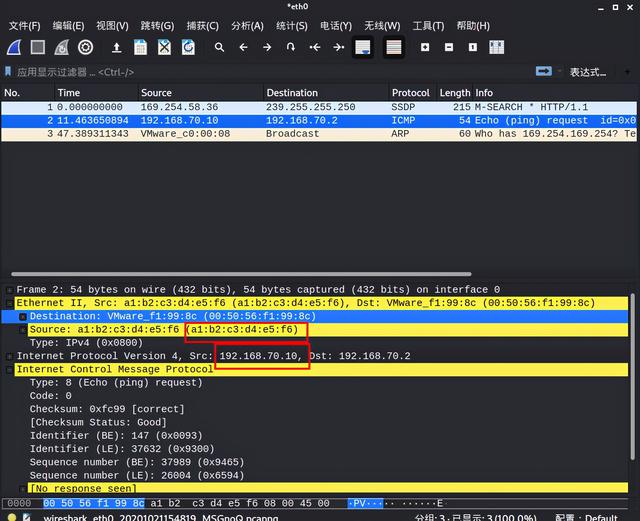Sort packets by the Info column
640x521 pixels.
coord(555,93)
